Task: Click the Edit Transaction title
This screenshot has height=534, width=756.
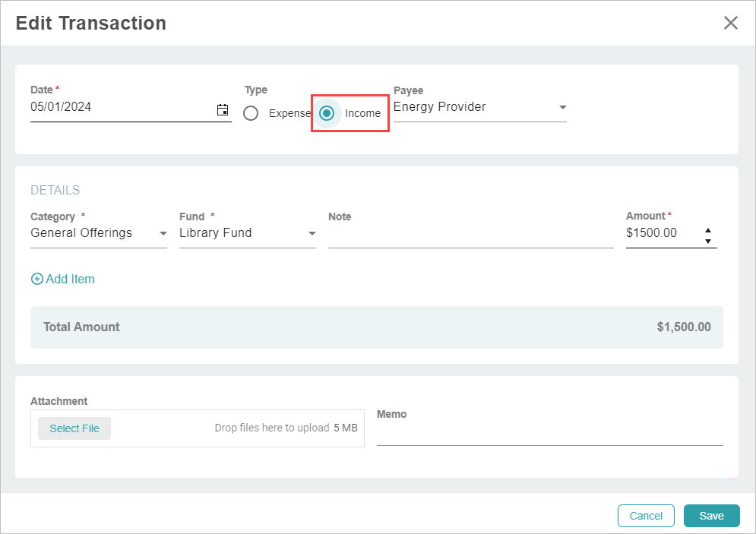Action: tap(90, 23)
